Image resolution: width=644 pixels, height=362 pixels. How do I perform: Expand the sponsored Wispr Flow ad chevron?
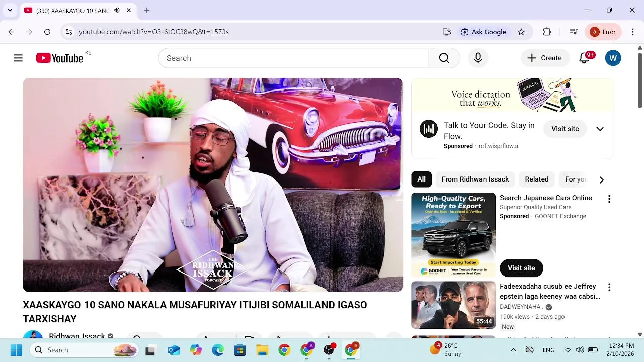point(600,129)
